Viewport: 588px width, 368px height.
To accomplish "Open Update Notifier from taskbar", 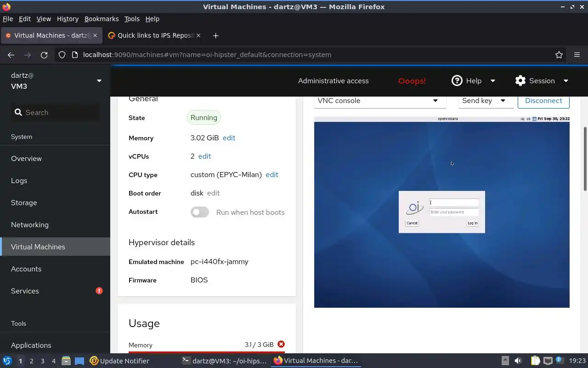I will coord(119,361).
